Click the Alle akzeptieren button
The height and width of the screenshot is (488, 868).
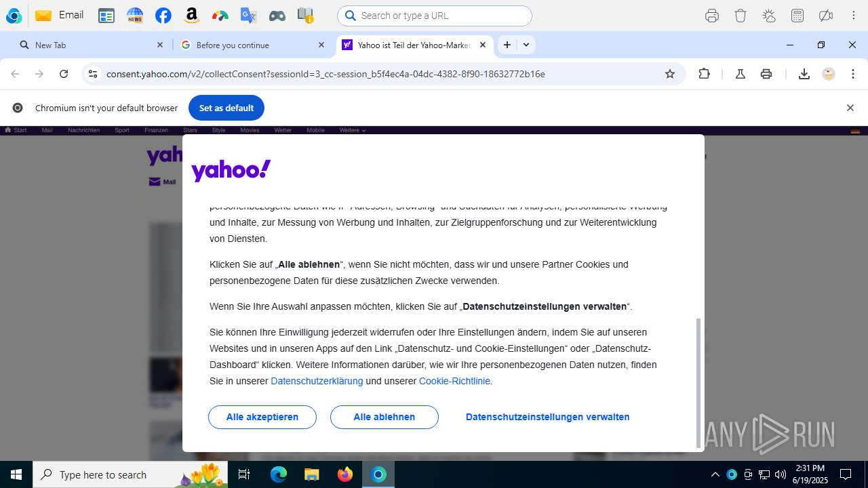tap(262, 417)
